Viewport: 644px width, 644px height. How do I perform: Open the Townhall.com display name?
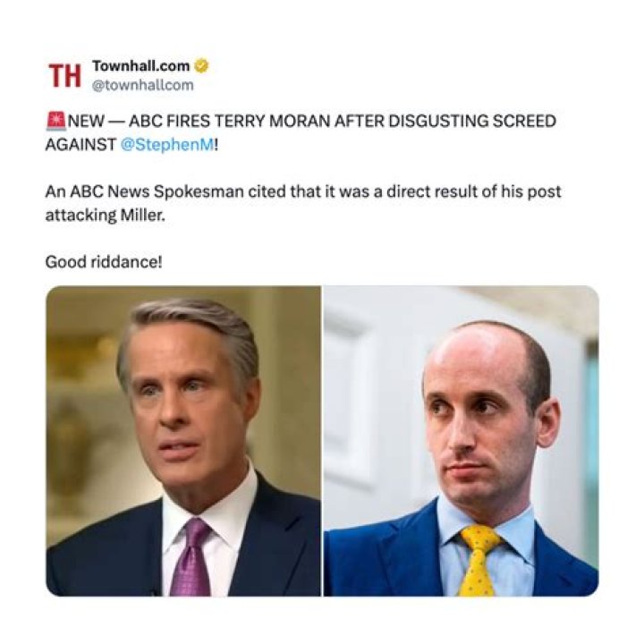[141, 65]
